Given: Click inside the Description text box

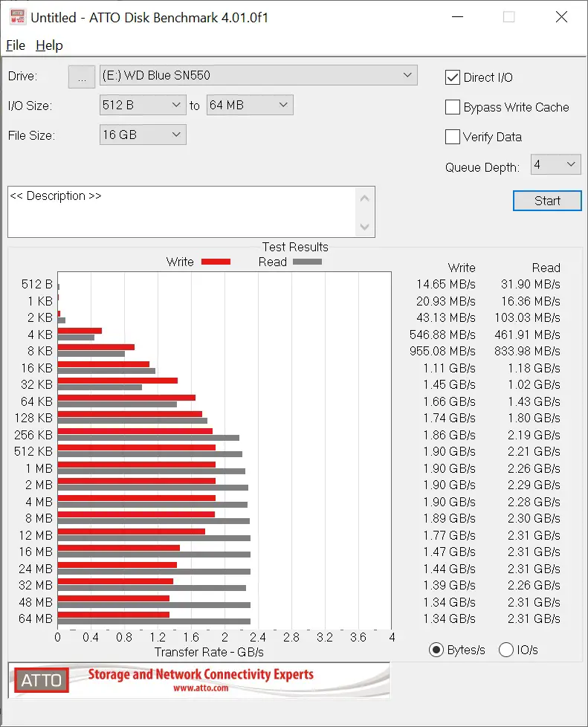Looking at the screenshot, I should (x=182, y=212).
